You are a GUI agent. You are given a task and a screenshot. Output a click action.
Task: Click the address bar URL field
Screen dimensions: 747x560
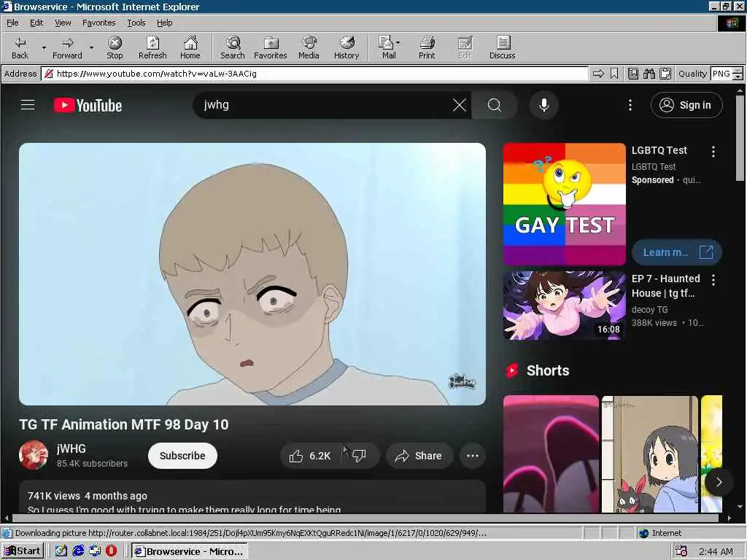click(x=314, y=74)
